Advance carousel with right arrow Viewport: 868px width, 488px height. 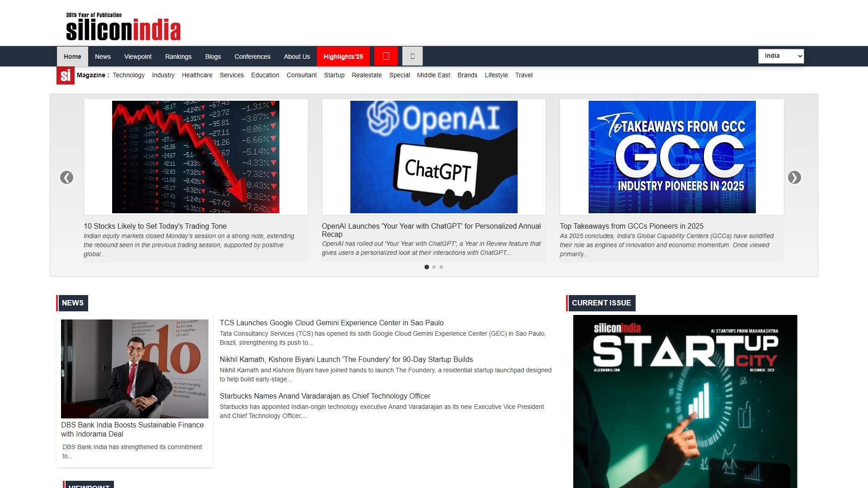click(x=794, y=178)
